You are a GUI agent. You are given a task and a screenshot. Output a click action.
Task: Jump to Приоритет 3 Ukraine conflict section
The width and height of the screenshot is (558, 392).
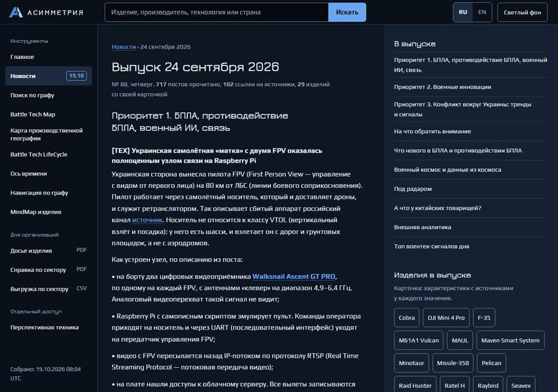coord(471,109)
